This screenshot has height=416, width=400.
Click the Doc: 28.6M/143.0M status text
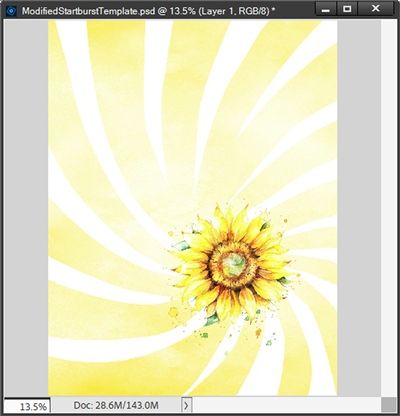(x=116, y=405)
